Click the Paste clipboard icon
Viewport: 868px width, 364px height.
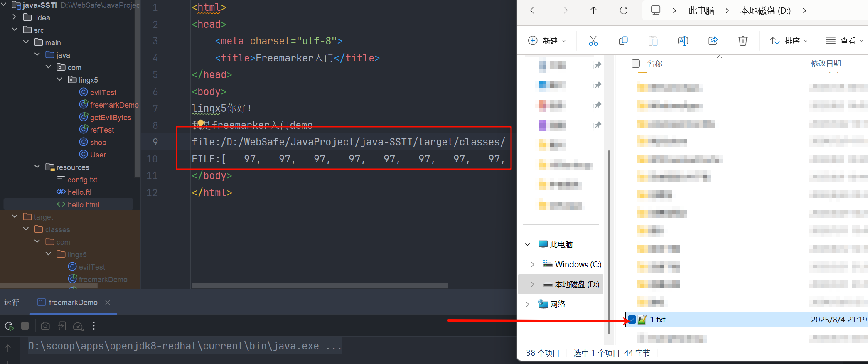coord(653,41)
